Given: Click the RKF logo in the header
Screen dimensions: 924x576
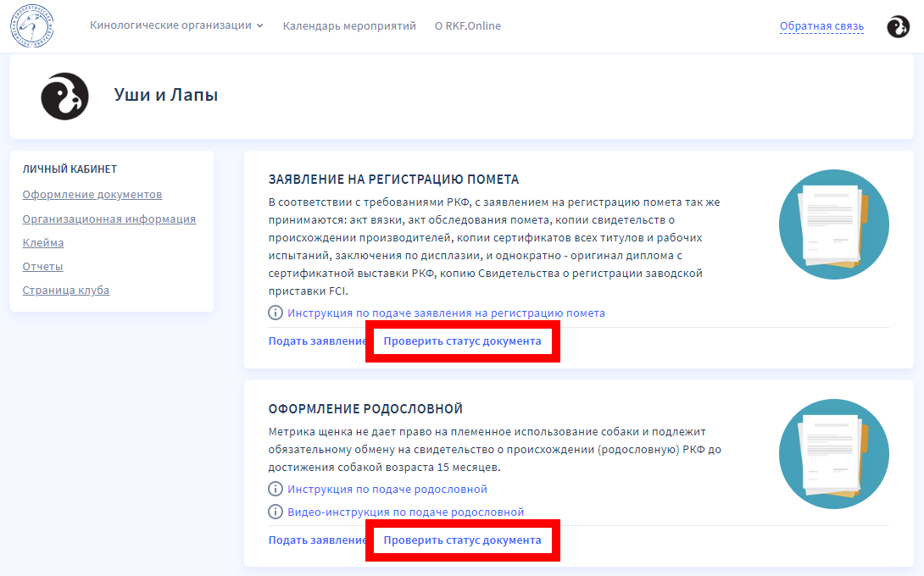Looking at the screenshot, I should coord(33,26).
